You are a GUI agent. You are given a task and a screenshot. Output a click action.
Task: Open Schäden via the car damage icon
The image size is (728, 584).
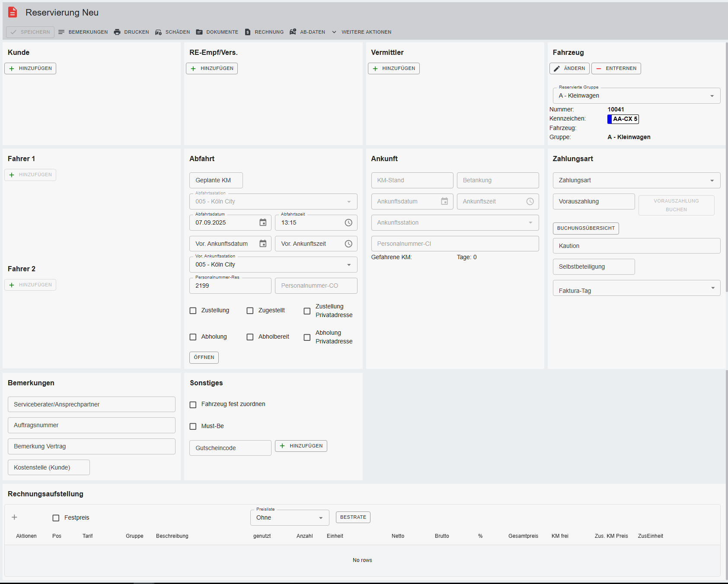[159, 32]
